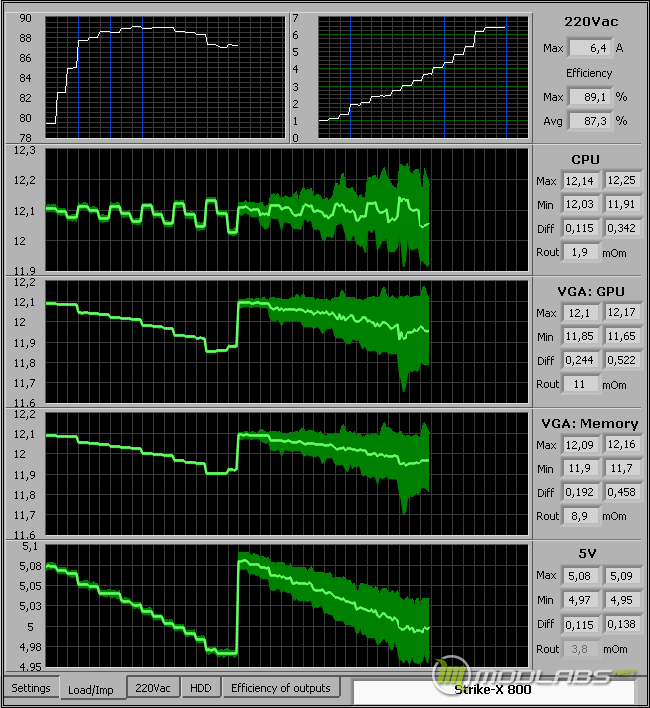Viewport: 650px width, 708px height.
Task: Click the VGA: GPU Diff value 0,522
Action: (x=622, y=360)
